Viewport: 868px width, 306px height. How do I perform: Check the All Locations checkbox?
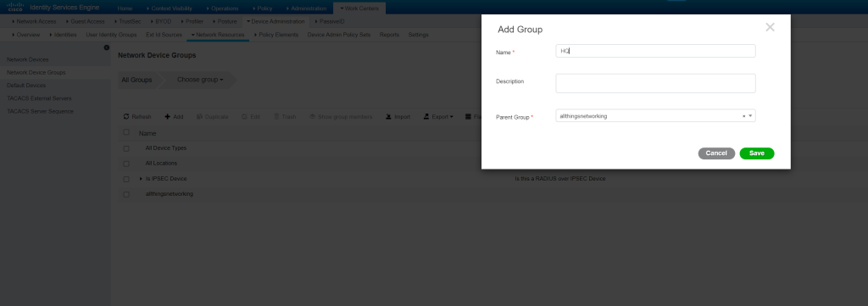[126, 164]
